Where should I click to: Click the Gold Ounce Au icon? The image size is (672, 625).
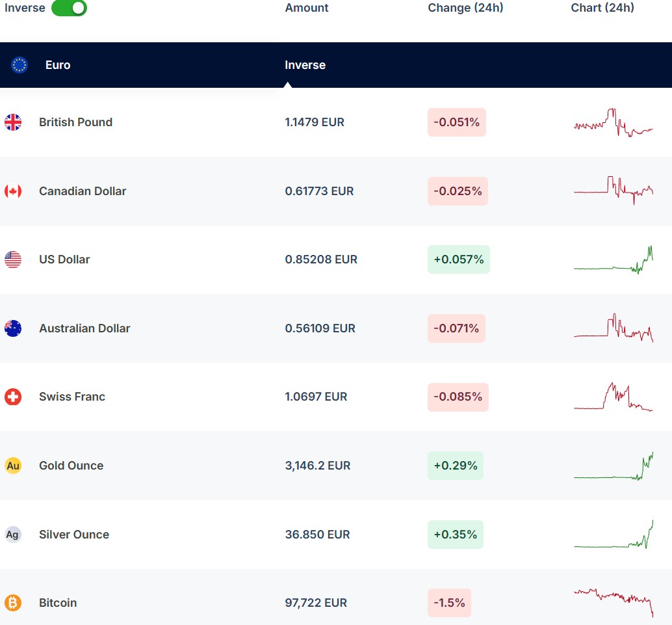pyautogui.click(x=13, y=466)
